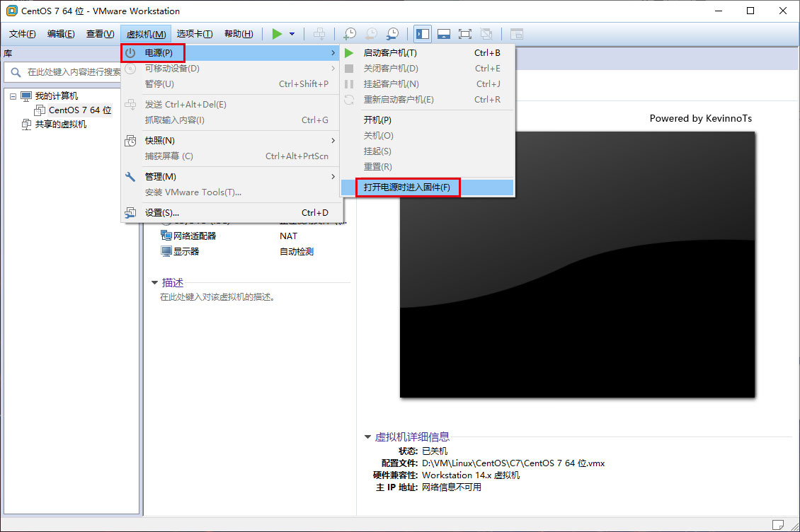
Task: Click the Send Ctrl+Alt+Del toolbar icon
Action: coord(319,34)
